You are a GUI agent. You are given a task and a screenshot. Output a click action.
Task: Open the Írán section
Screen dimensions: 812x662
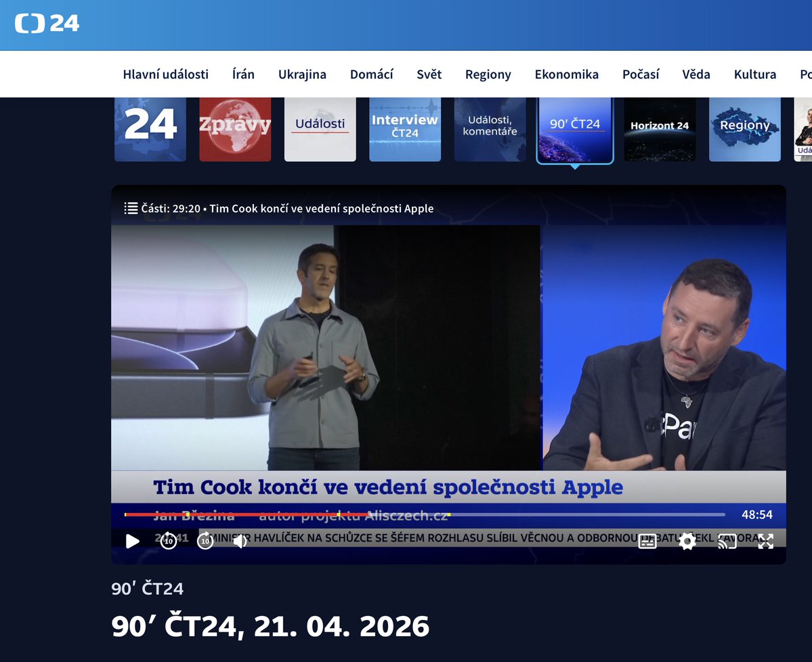coord(243,74)
